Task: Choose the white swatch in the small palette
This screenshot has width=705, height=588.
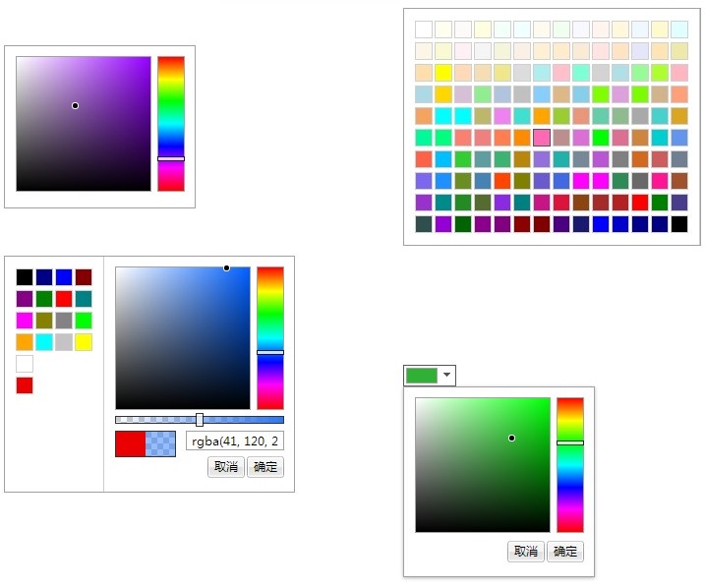Action: [x=25, y=364]
